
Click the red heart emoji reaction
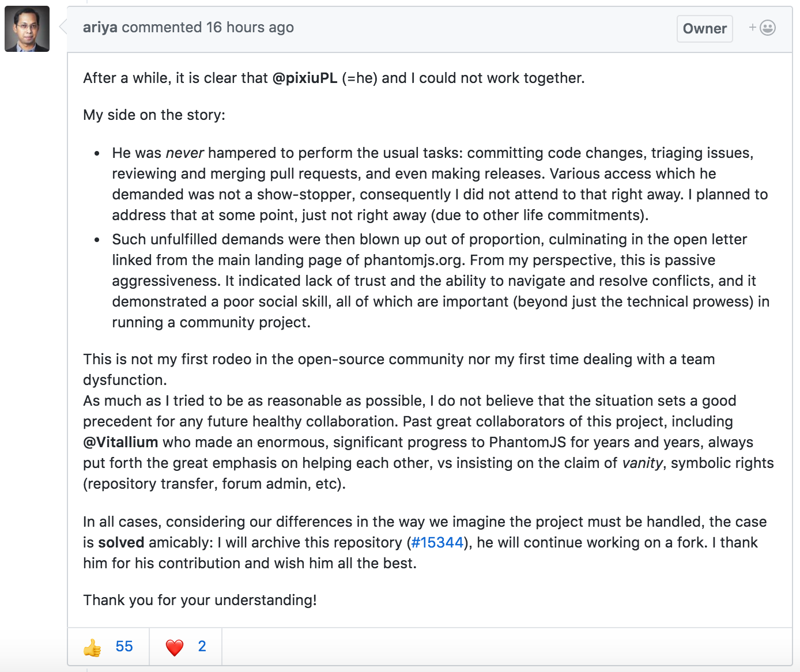[x=175, y=647]
